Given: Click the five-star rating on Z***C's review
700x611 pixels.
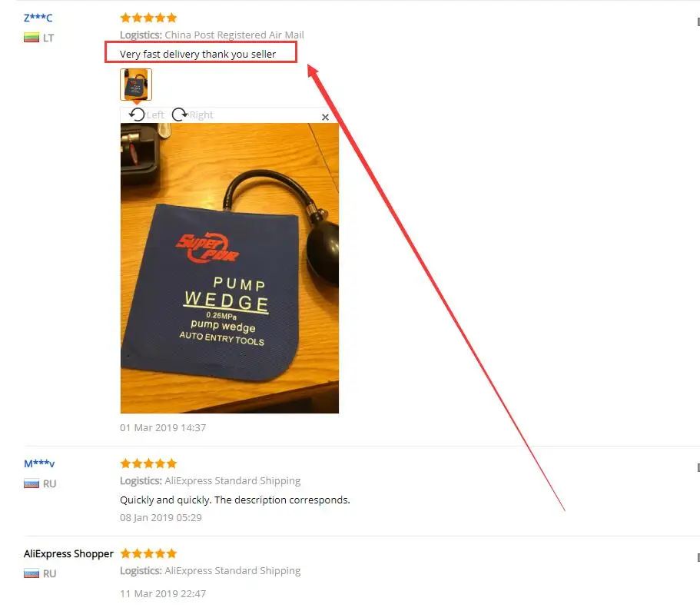Looking at the screenshot, I should click(148, 18).
